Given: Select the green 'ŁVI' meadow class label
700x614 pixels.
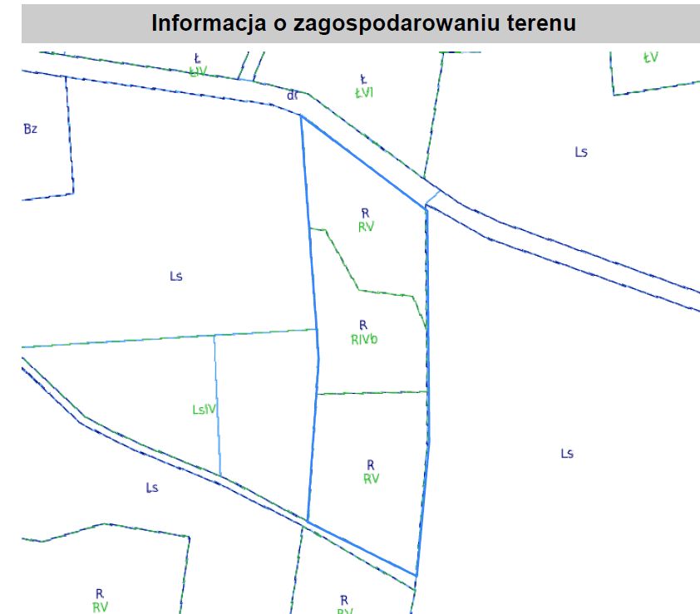Looking at the screenshot, I should pos(364,93).
